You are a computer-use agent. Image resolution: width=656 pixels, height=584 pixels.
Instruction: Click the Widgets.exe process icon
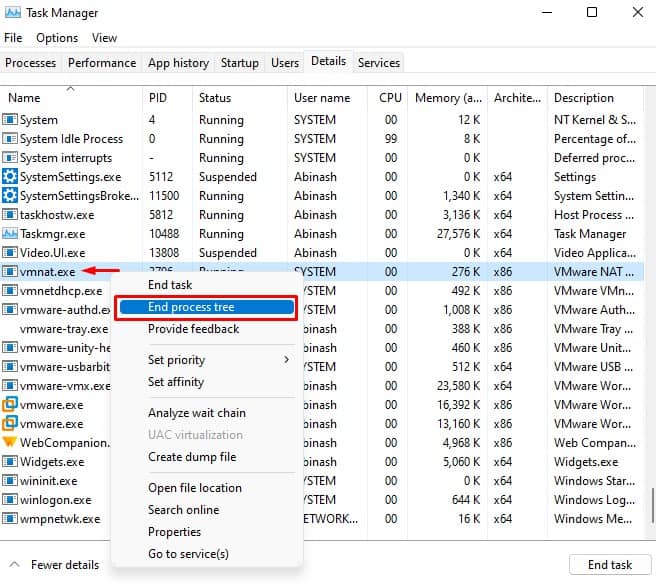pos(10,461)
